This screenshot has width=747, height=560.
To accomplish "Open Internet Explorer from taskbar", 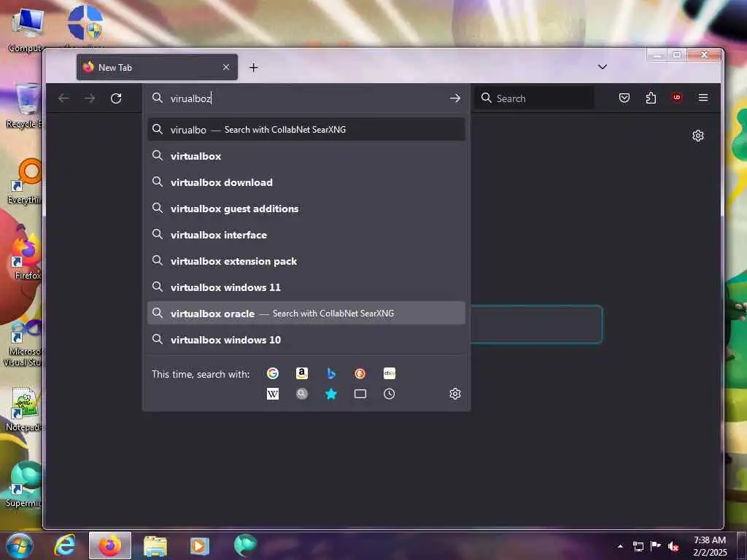I will click(65, 545).
